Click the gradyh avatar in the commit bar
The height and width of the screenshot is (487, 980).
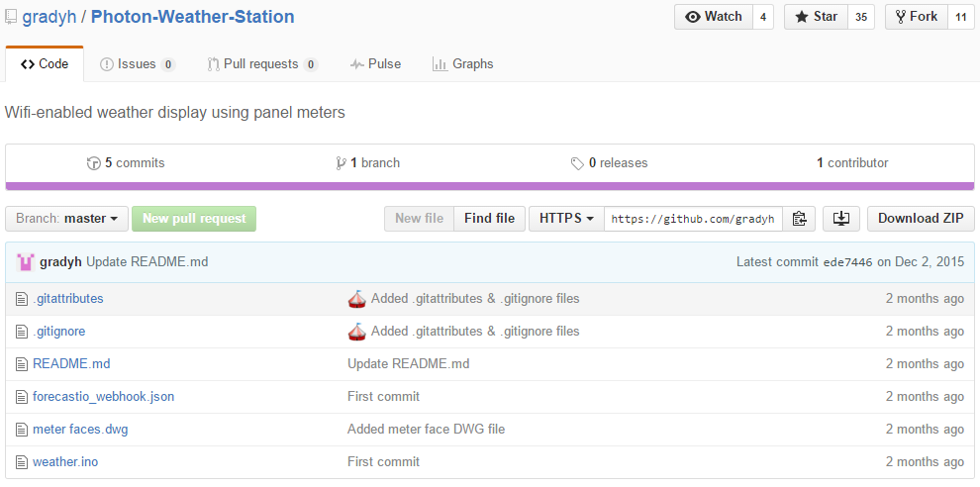pos(25,262)
